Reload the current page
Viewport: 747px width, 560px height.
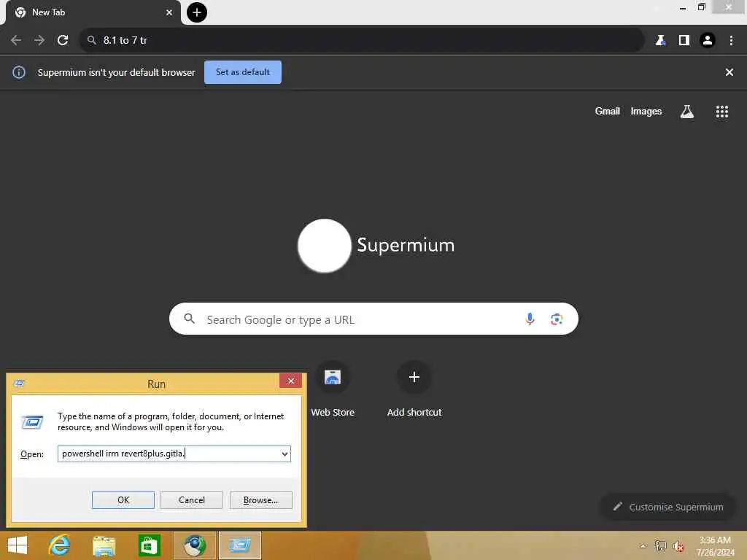pos(63,40)
